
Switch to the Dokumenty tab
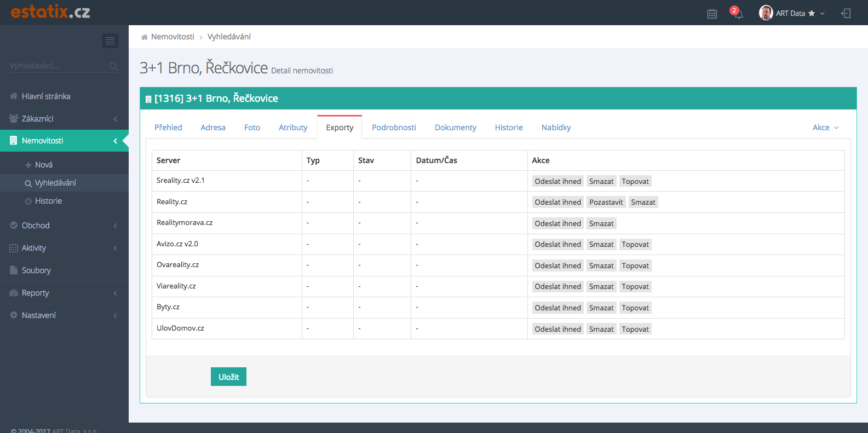click(456, 128)
